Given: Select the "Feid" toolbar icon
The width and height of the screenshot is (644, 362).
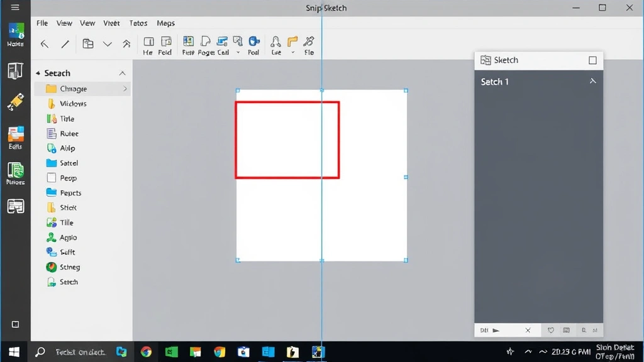Looking at the screenshot, I should click(x=165, y=43).
